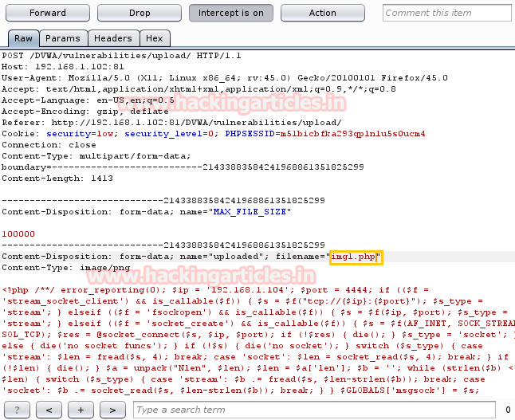This screenshot has width=515, height=420.
Task: Click the Accept: text/html header line
Action: (x=199, y=89)
